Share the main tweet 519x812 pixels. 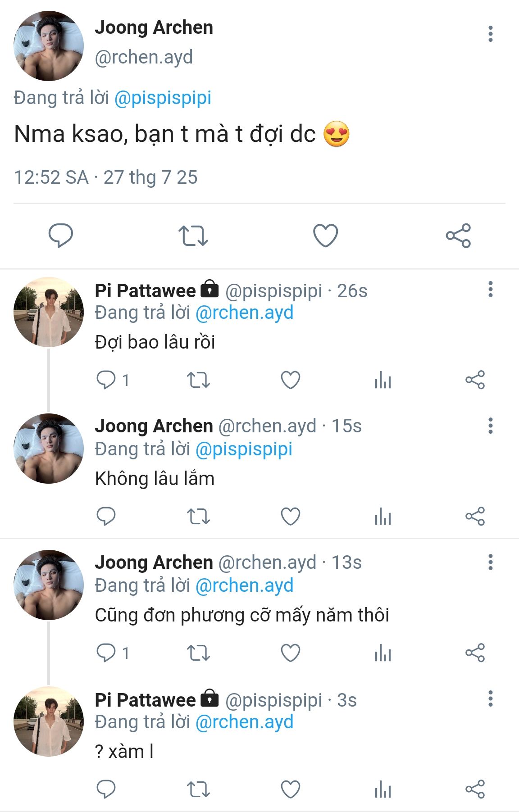(x=458, y=235)
